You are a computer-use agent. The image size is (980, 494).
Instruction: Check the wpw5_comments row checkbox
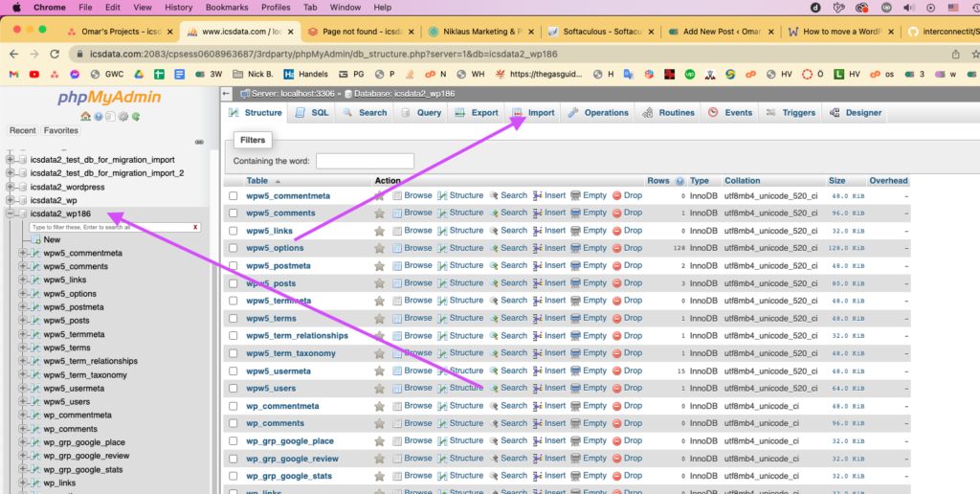pyautogui.click(x=234, y=213)
